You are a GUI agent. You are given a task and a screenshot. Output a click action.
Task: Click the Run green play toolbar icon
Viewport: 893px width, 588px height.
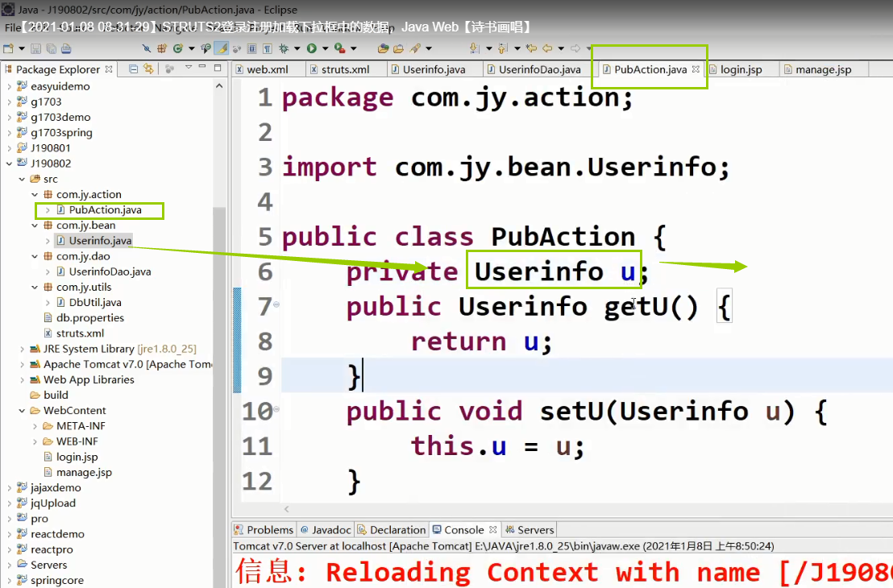coord(312,48)
